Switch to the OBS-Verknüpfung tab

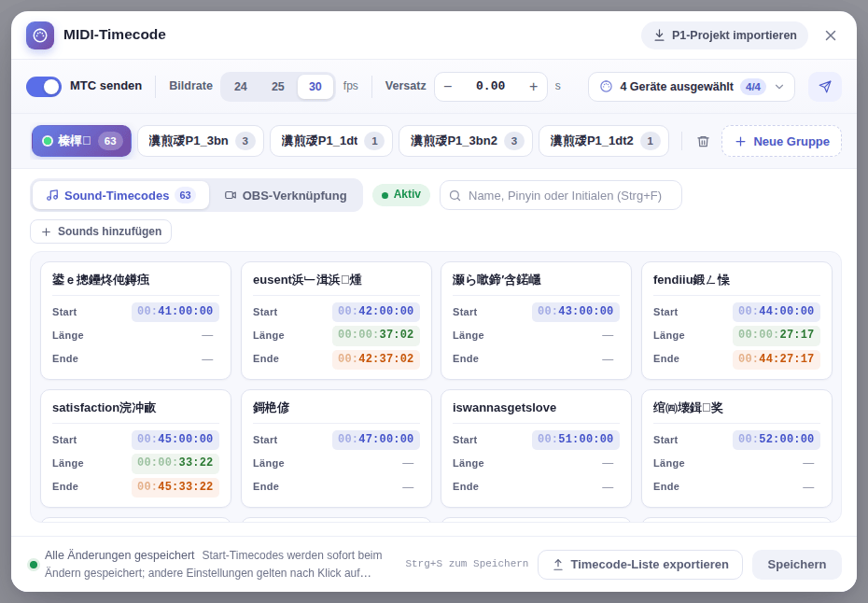coord(286,195)
